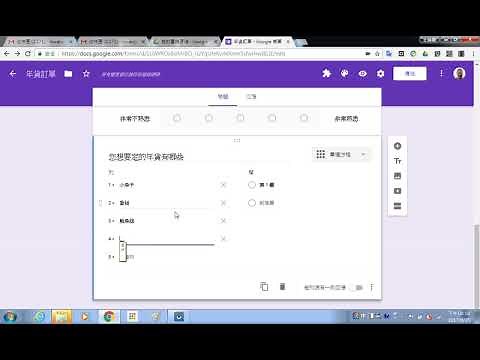The image size is (480, 360).
Task: Reload the page
Action: (x=28, y=53)
